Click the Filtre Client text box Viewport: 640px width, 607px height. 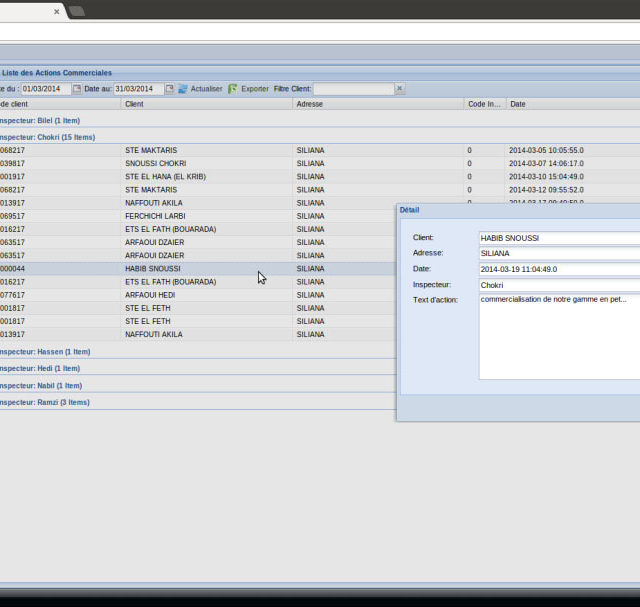(x=353, y=89)
